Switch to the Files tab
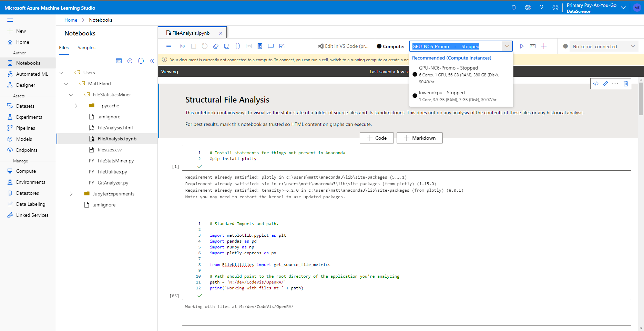 tap(64, 47)
